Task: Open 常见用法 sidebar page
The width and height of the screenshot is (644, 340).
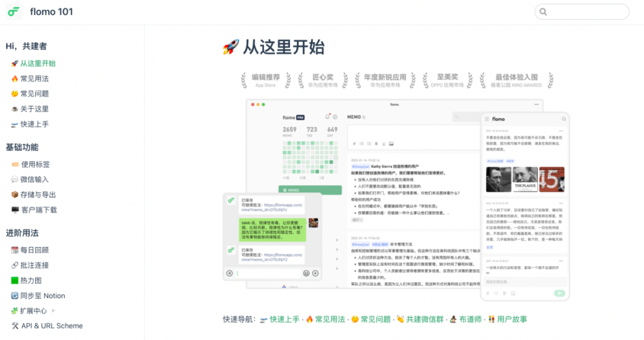Action: click(35, 79)
